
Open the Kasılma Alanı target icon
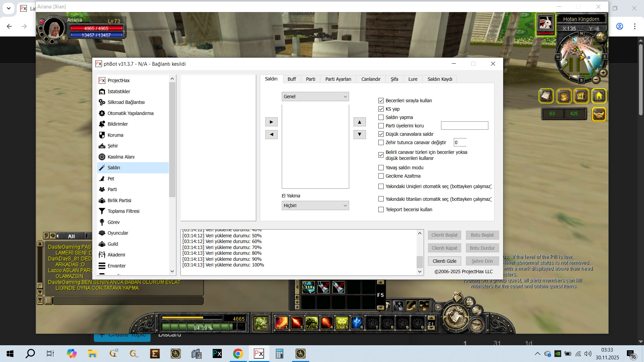click(x=102, y=157)
